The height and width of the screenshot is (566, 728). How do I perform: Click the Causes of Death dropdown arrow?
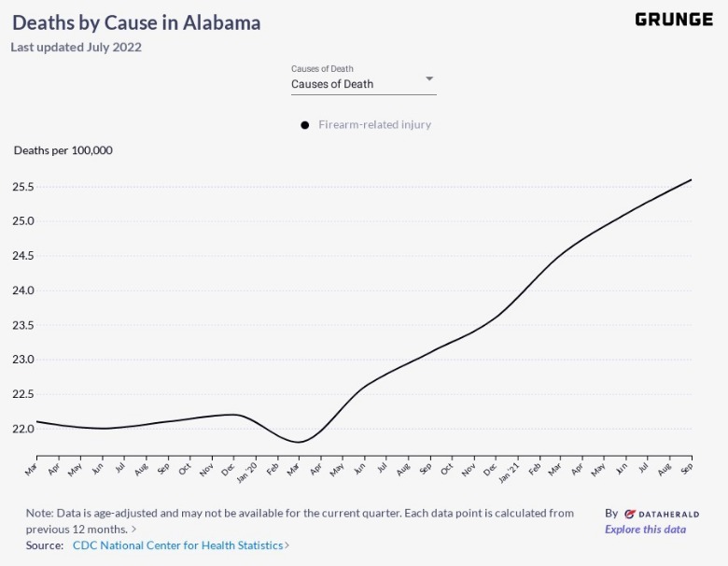(x=429, y=78)
